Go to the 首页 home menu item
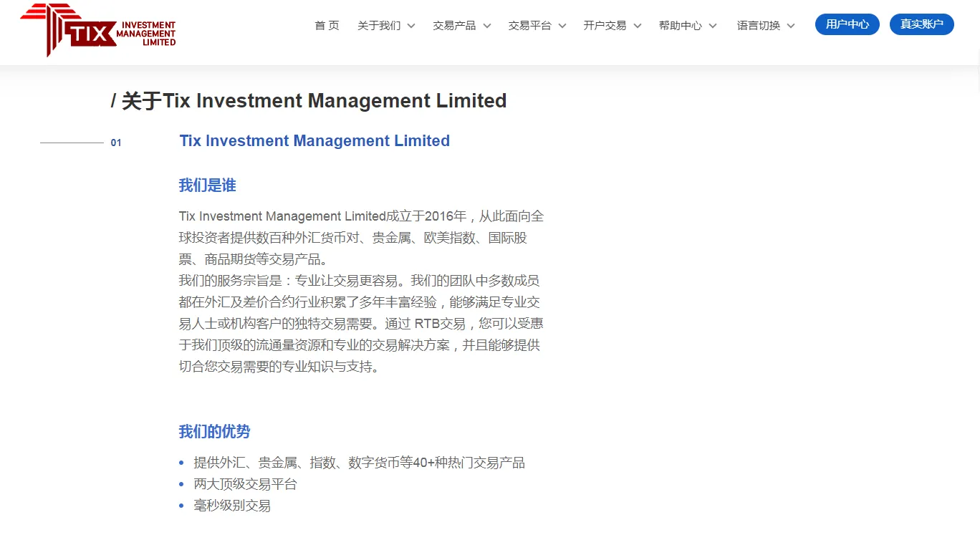Screen dimensions: 980x535 [327, 25]
